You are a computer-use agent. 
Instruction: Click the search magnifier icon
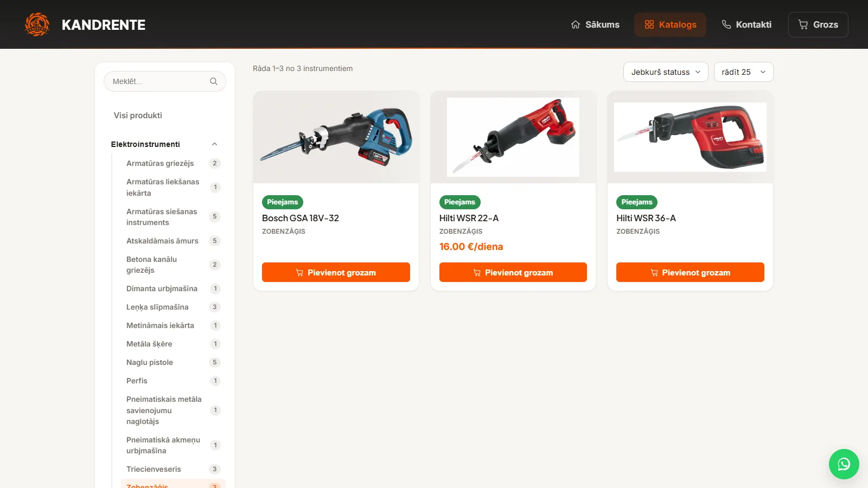214,81
